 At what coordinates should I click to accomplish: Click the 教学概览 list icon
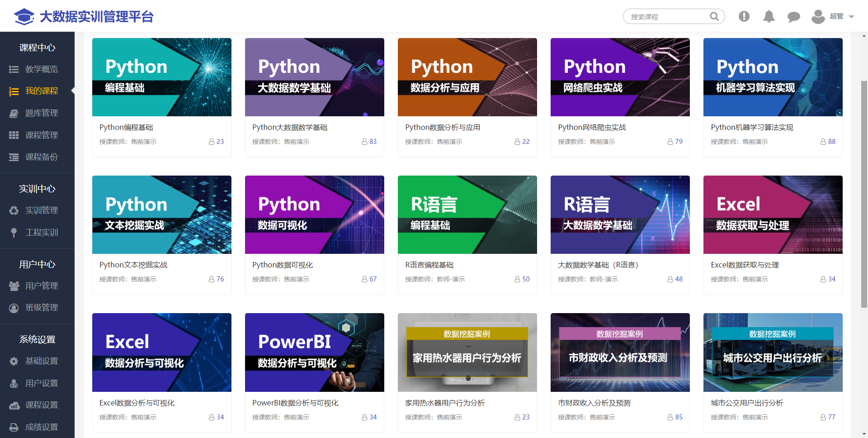14,69
